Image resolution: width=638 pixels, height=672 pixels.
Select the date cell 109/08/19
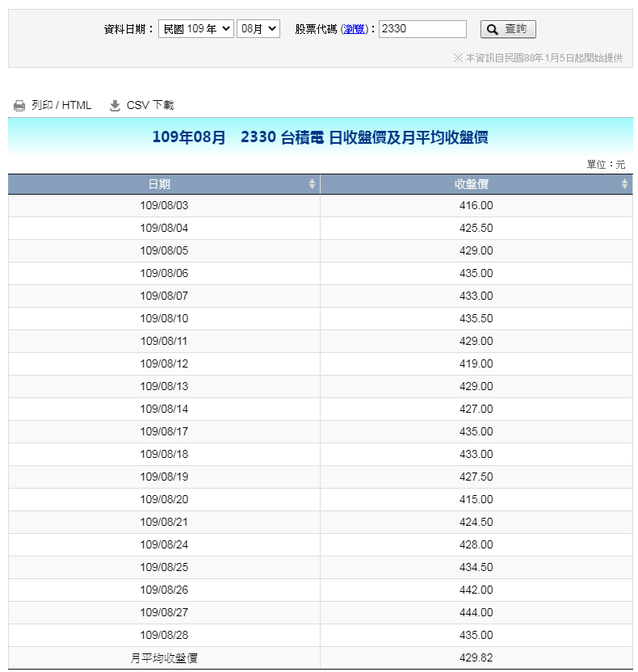coord(164,477)
